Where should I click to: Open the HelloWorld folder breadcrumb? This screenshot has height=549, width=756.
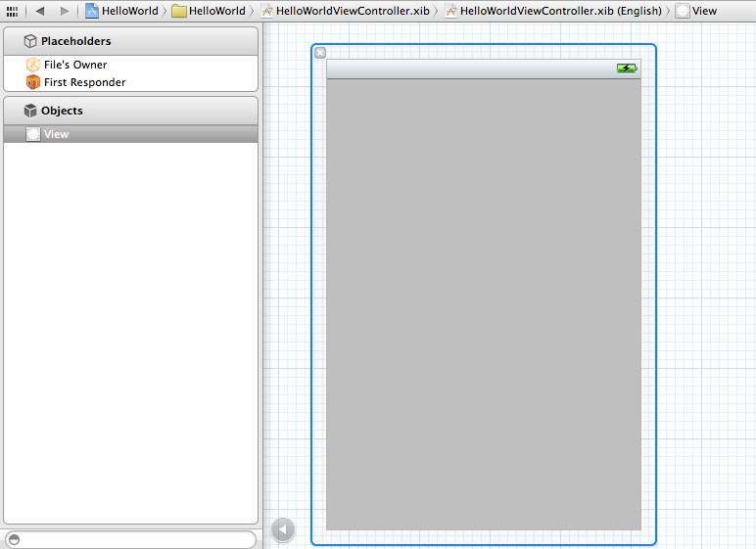[209, 11]
